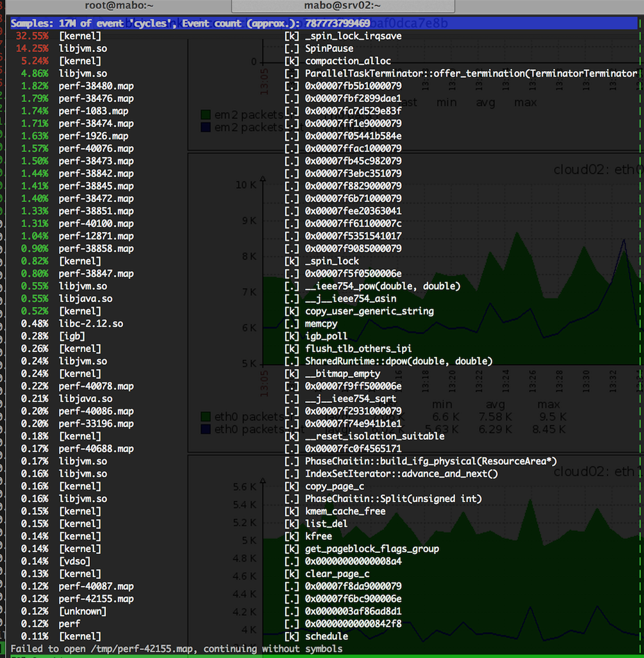Switch to the root@mabo:~ terminal tab
Image resolution: width=644 pixels, height=658 pixels.
(119, 6)
